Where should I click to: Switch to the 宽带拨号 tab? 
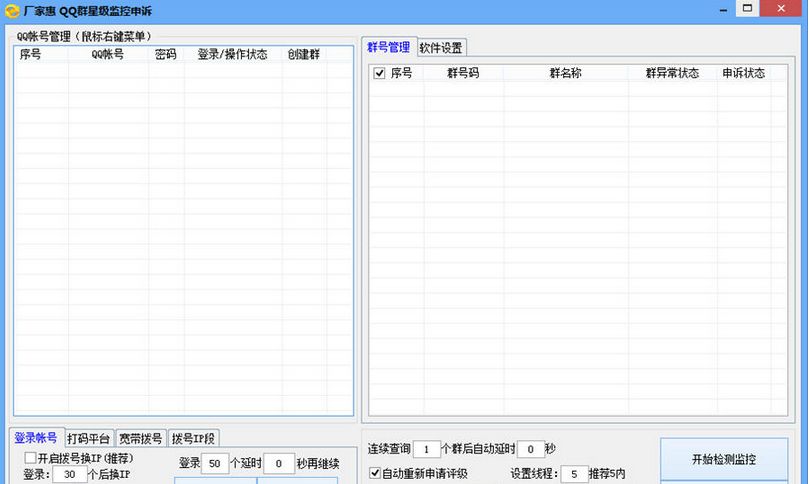point(141,439)
